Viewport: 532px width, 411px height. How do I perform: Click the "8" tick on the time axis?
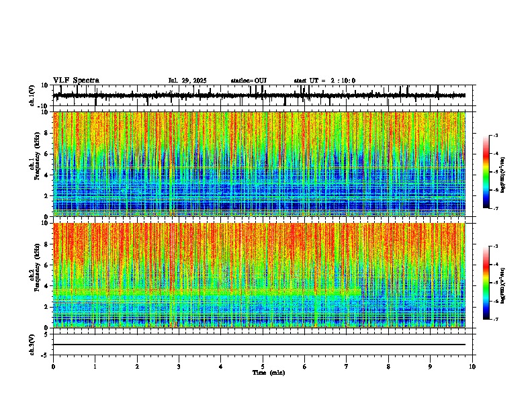[x=388, y=367]
